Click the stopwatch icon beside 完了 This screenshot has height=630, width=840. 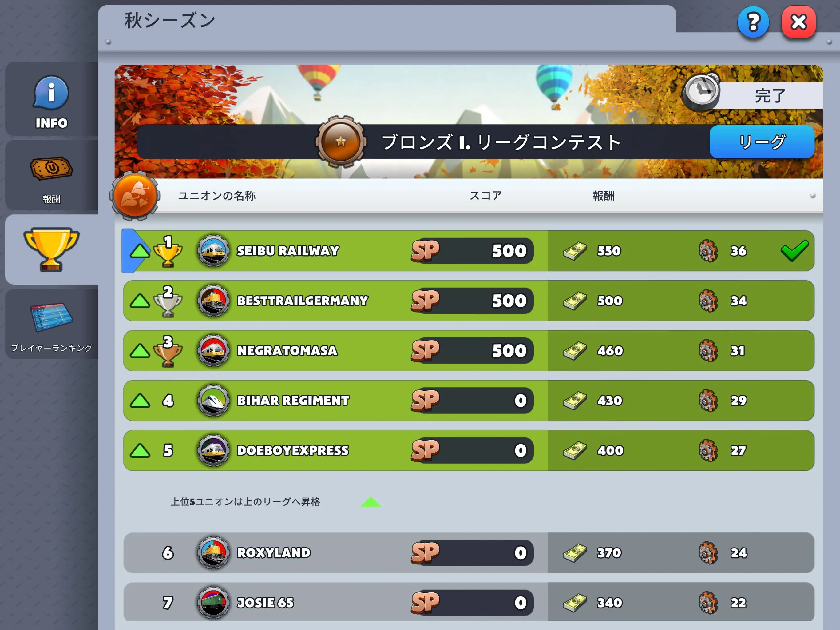701,92
